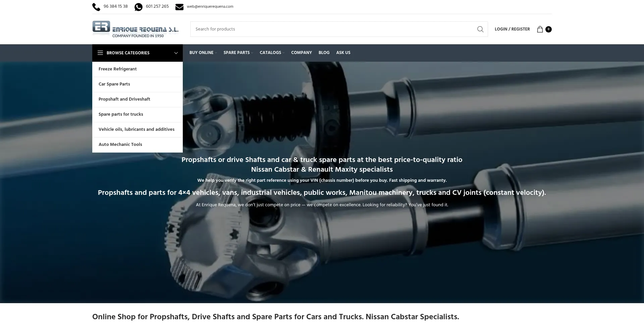Select Propshaft and Driveshaft category
Image resolution: width=644 pixels, height=333 pixels.
(138, 99)
